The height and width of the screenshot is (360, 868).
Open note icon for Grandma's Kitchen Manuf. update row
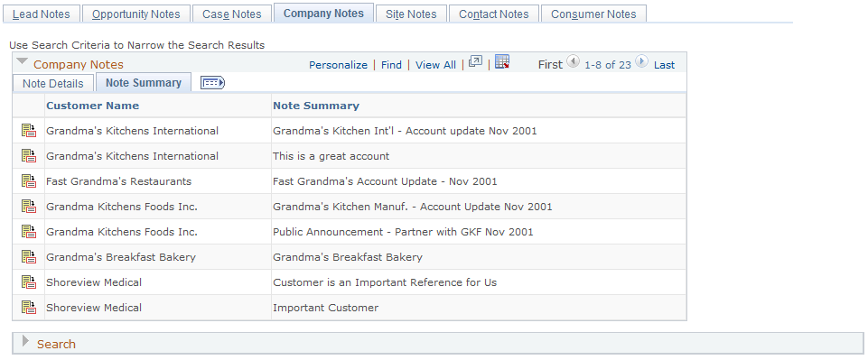[x=29, y=207]
